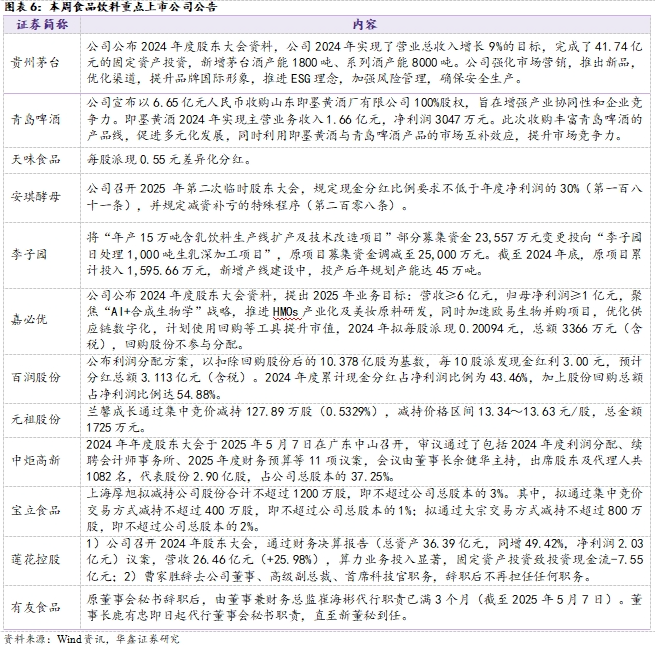Click the 中炬高新 content about 广东中山股东大会

coord(364,460)
